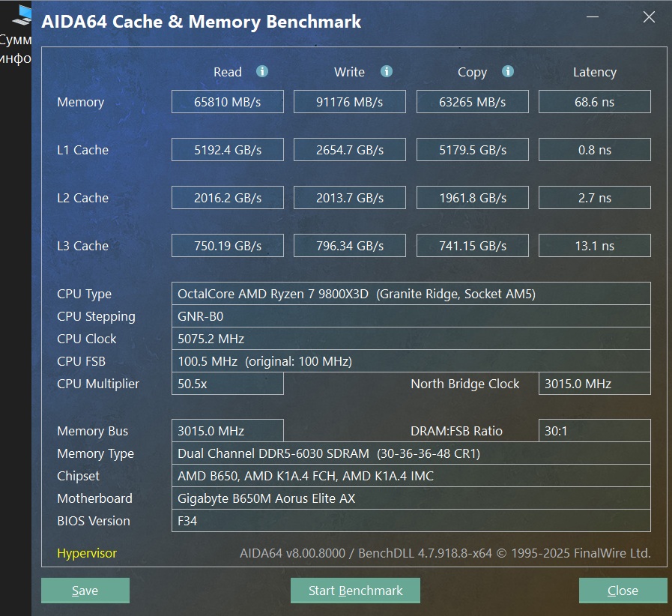Screen dimensions: 672x616
Task: Click the Chipset field AMD B650
Action: pyautogui.click(x=411, y=475)
